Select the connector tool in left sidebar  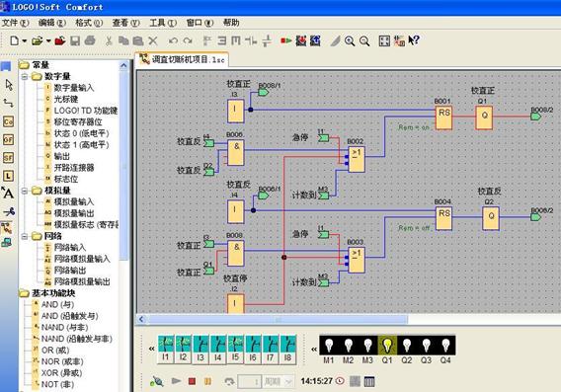coord(8,103)
